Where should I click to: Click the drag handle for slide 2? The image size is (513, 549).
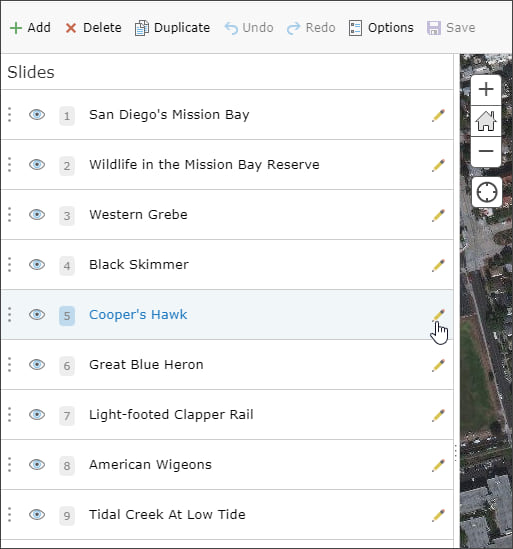tap(9, 165)
